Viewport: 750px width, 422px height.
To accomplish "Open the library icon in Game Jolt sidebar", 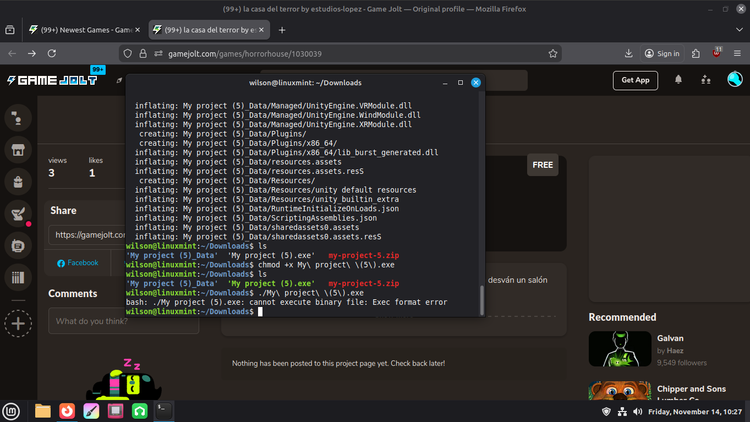I will tap(18, 278).
